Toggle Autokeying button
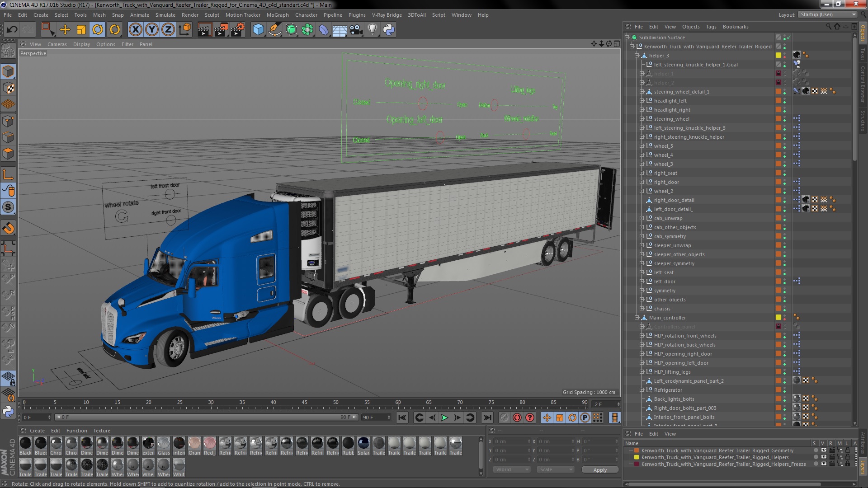The image size is (868, 488). click(517, 418)
